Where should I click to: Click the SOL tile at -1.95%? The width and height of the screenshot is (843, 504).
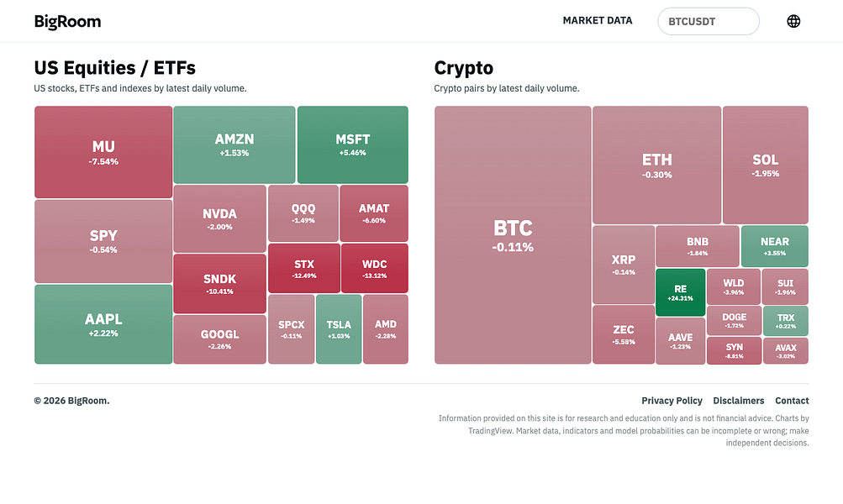766,165
